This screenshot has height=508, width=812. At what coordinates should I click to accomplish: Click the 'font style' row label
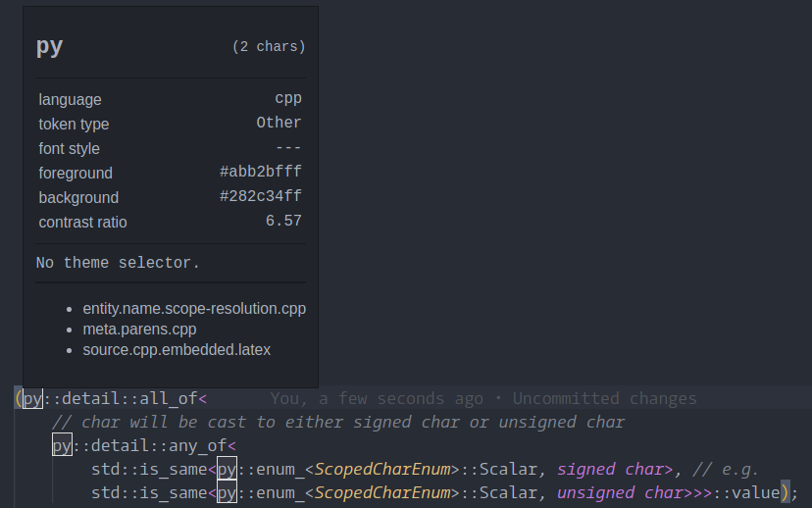[x=70, y=149]
